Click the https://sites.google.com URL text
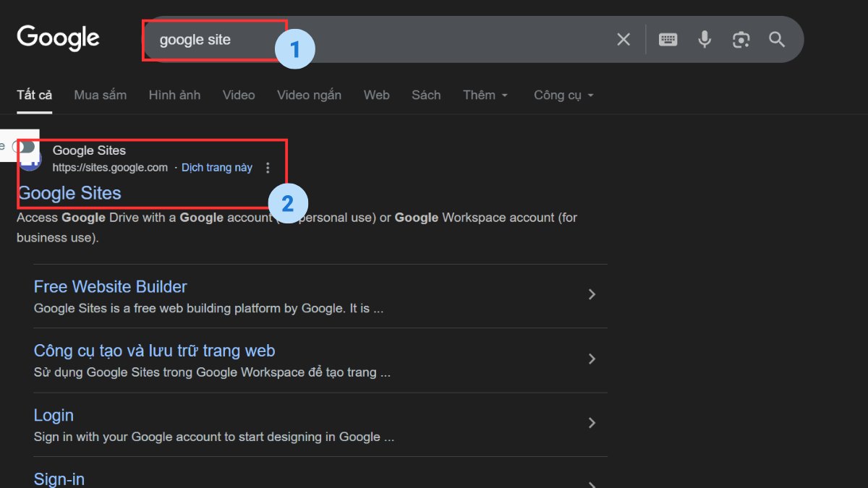This screenshot has width=868, height=488. (110, 168)
